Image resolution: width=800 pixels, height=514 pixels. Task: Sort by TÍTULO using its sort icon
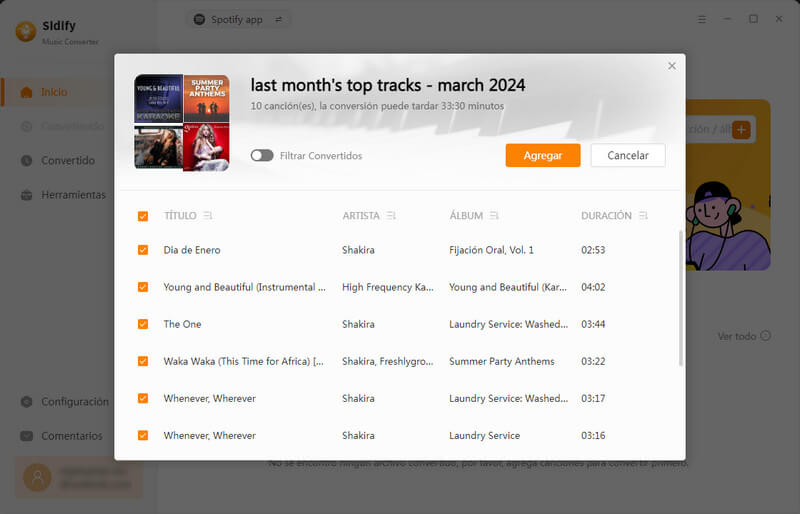pyautogui.click(x=208, y=215)
